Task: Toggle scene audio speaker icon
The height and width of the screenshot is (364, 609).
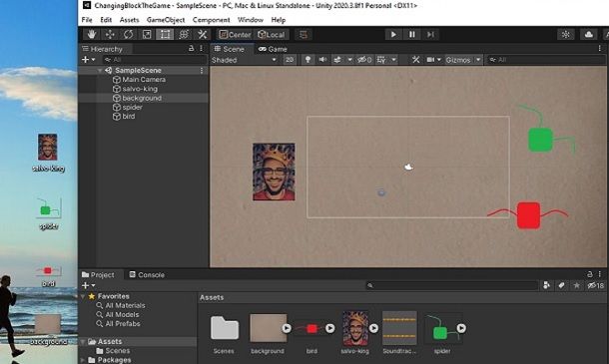Action: (322, 60)
